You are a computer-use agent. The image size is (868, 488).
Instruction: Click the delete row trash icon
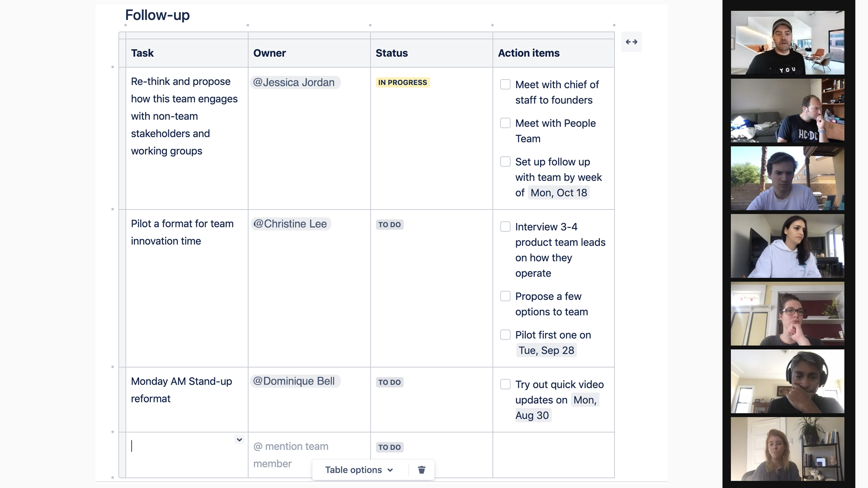pos(421,469)
